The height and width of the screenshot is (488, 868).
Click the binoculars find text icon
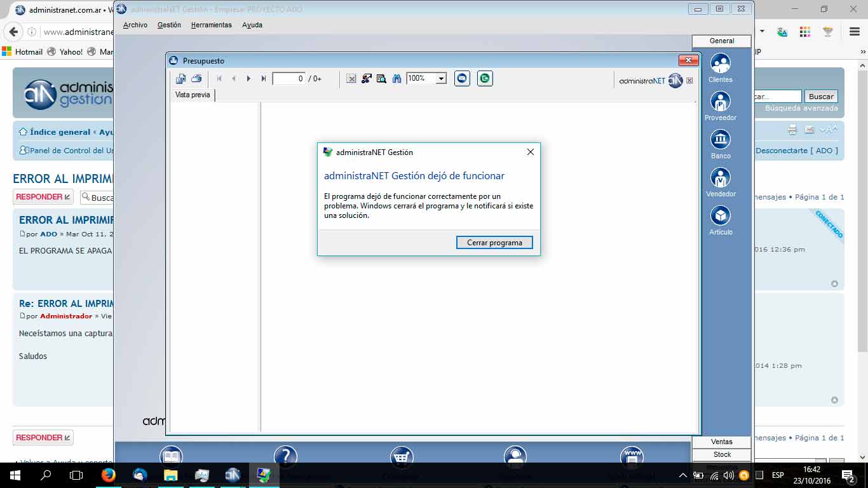[x=397, y=79]
